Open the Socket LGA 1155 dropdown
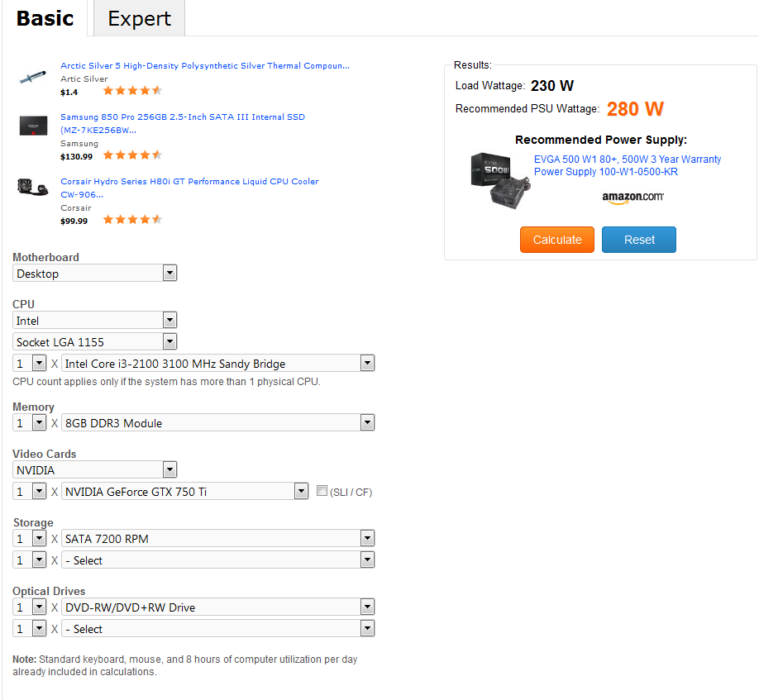 95,342
